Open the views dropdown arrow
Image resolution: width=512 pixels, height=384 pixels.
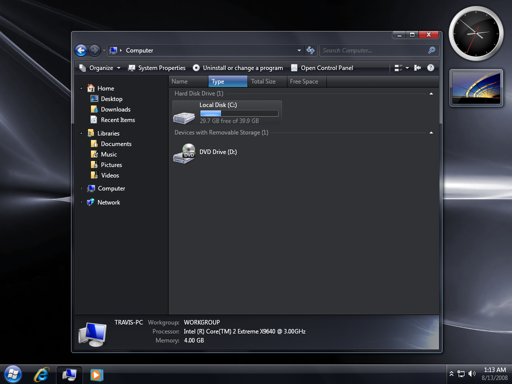(x=407, y=68)
